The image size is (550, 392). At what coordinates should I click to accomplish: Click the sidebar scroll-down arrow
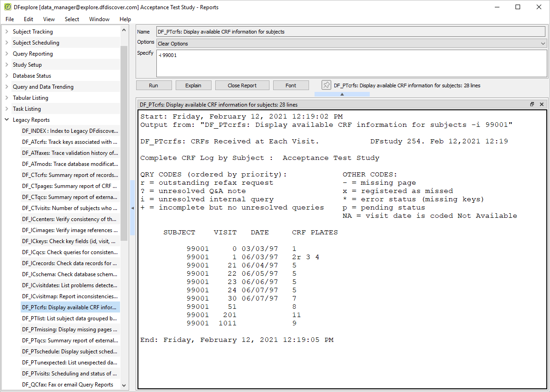coord(124,386)
